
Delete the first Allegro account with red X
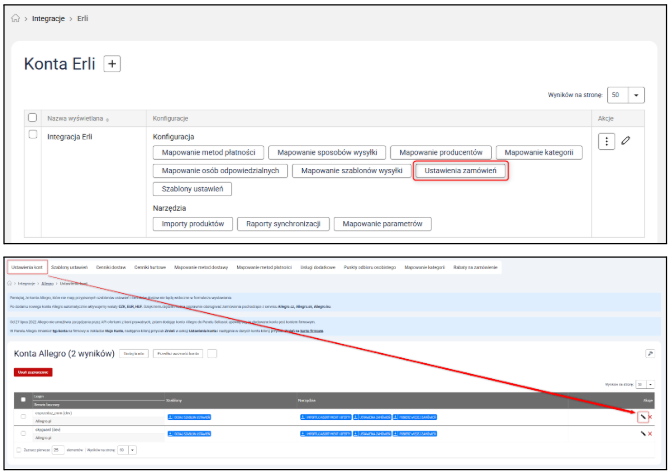pos(650,417)
